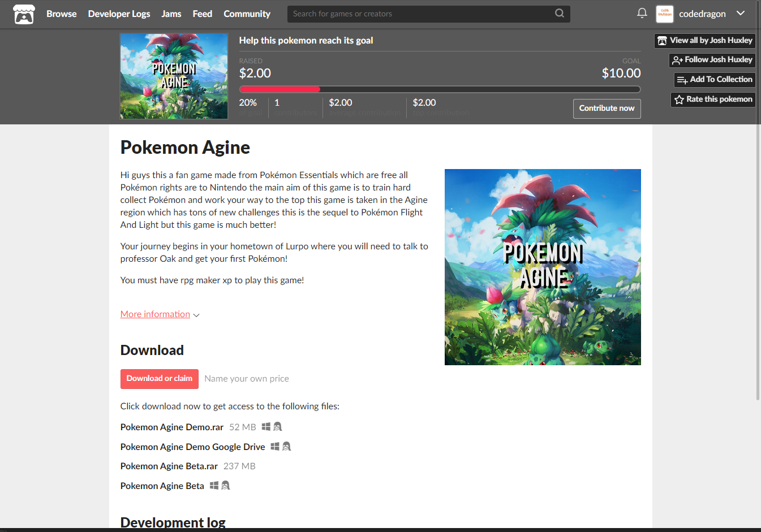Screen dimensions: 761x532
Task: Rate this pokemon game
Action: click(713, 100)
